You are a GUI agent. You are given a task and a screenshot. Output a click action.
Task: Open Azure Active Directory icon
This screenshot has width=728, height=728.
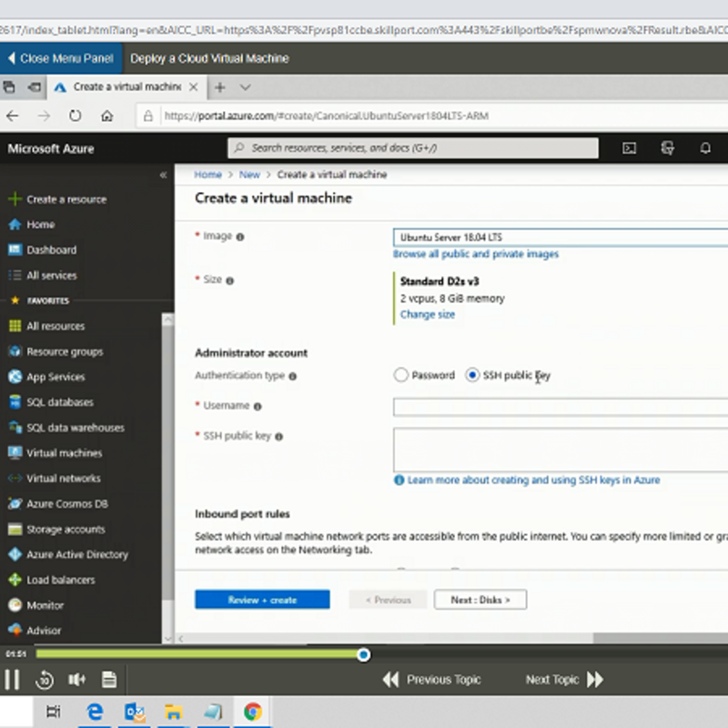tap(15, 554)
